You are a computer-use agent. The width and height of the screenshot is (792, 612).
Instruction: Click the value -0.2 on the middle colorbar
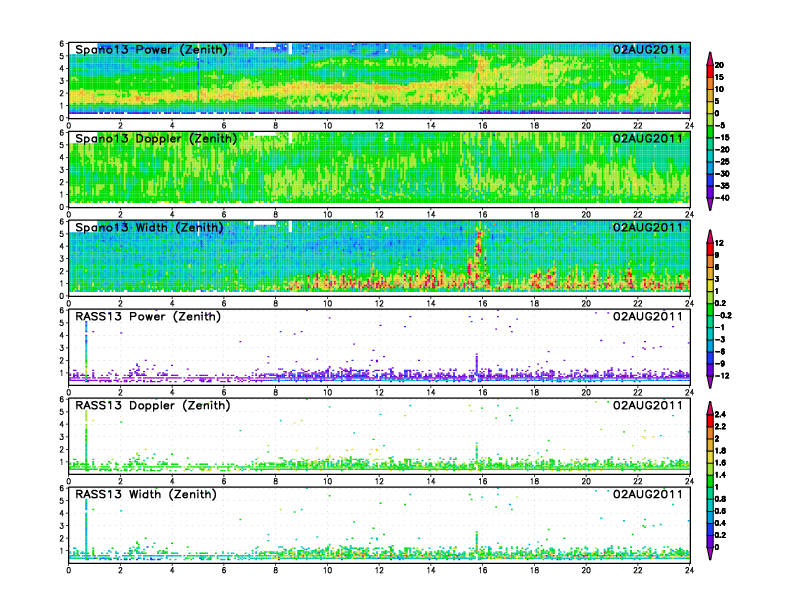pyautogui.click(x=723, y=316)
